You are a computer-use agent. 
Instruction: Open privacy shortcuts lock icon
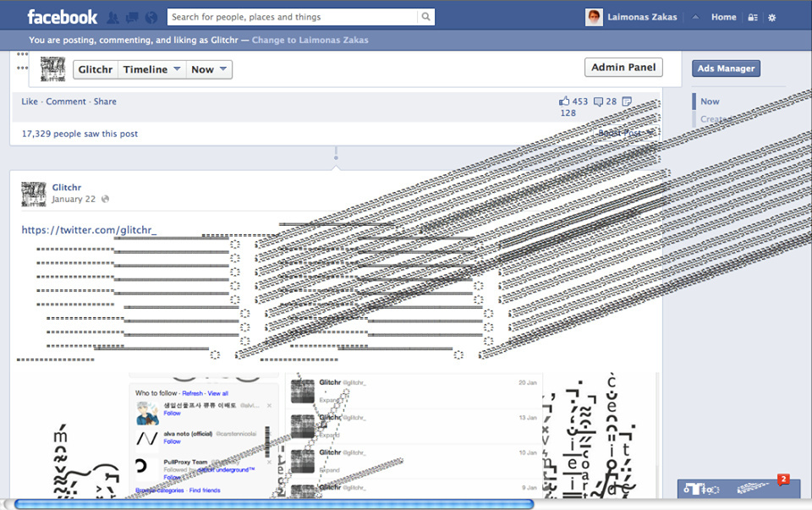(753, 17)
